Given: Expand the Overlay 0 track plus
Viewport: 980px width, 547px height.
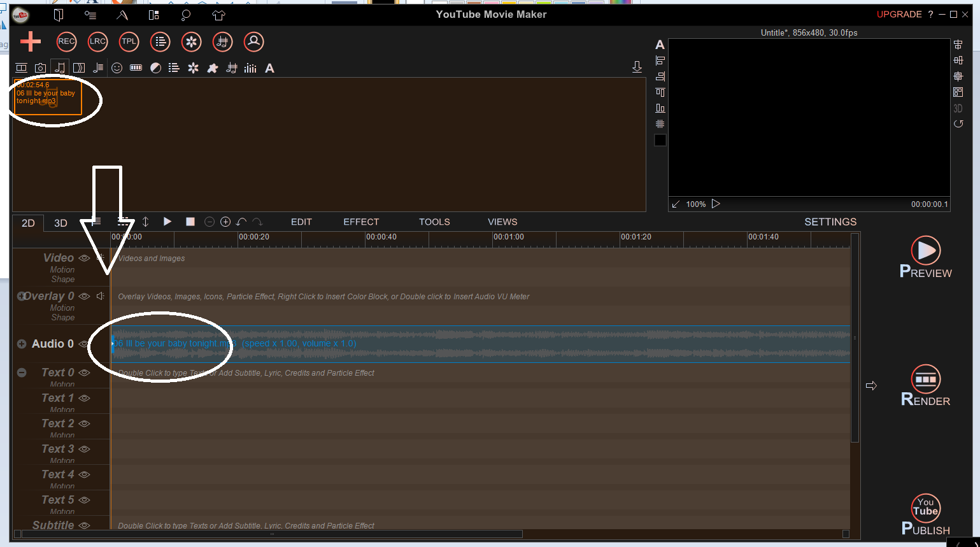Looking at the screenshot, I should 21,296.
